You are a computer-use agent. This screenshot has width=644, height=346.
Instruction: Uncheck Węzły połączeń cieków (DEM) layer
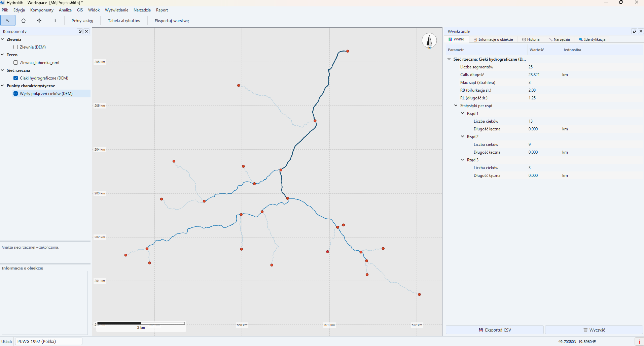[16, 94]
